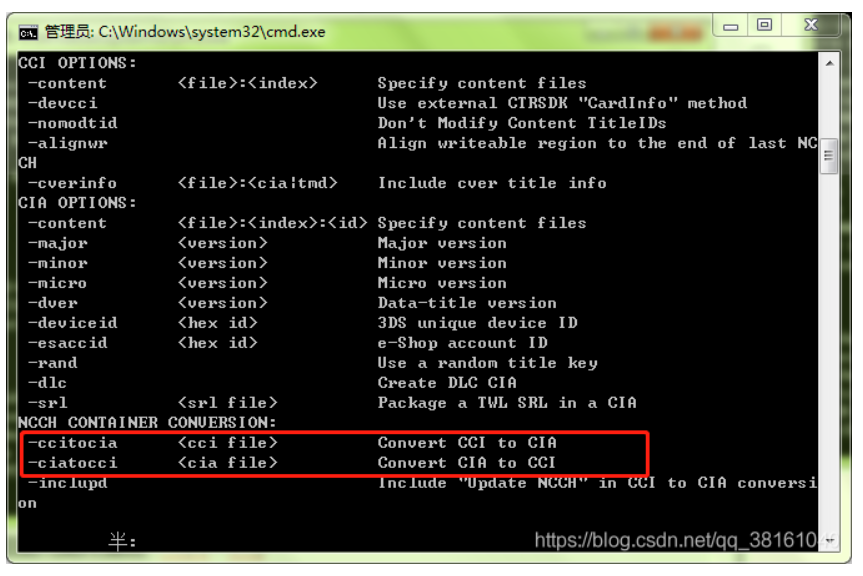This screenshot has height=576, width=863.
Task: Click the 'Convert CIA to CCI' description
Action: pos(467,463)
